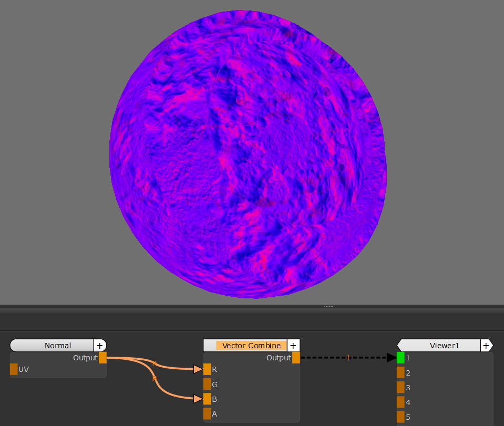Click input port 4 on Viewer1
The width and height of the screenshot is (504, 426).
400,402
